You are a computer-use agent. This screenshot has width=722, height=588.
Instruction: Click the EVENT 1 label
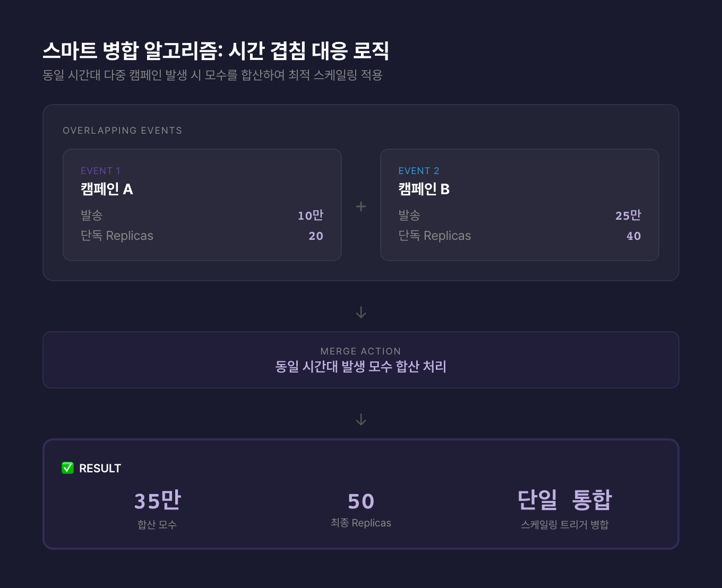[x=100, y=171]
